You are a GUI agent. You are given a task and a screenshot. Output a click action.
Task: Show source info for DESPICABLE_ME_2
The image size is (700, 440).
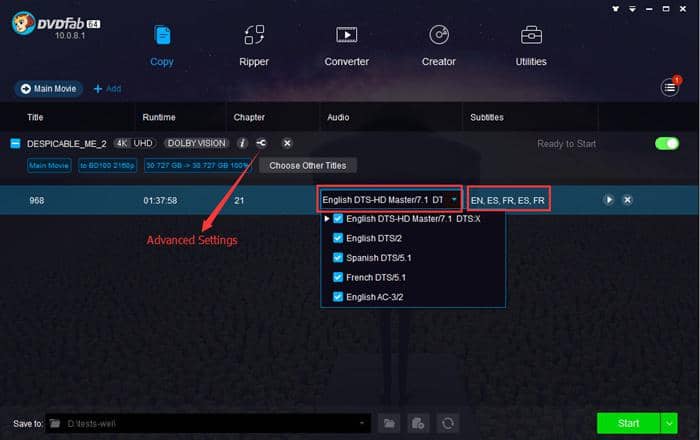pyautogui.click(x=242, y=143)
